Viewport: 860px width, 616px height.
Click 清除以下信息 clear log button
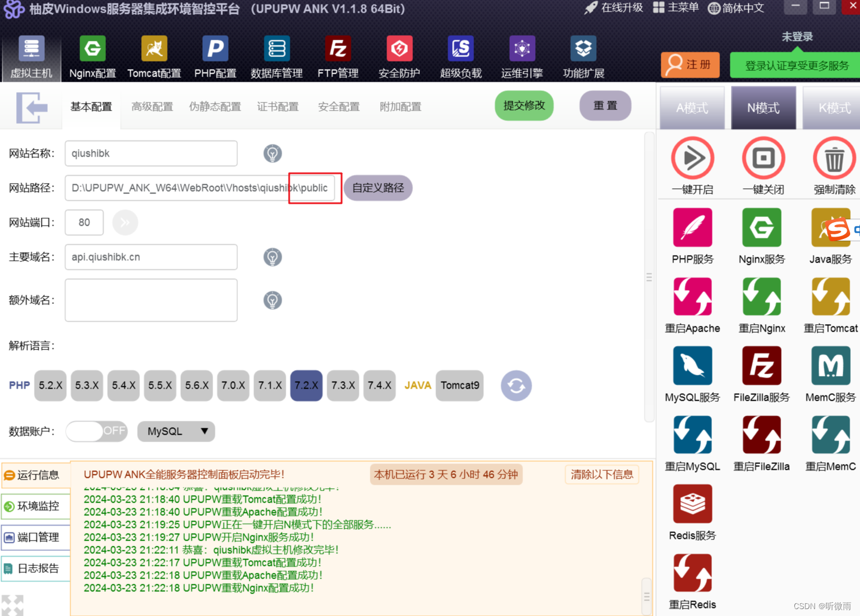(x=602, y=474)
